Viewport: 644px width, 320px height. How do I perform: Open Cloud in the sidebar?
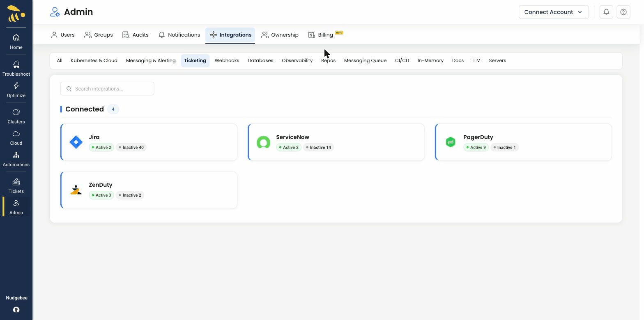[x=16, y=138]
